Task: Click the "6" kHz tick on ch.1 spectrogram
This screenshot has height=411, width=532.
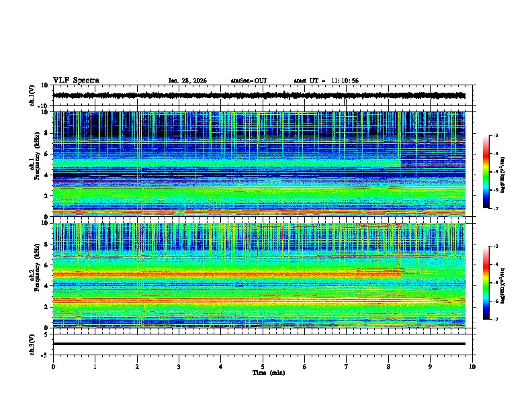Action: coord(46,154)
